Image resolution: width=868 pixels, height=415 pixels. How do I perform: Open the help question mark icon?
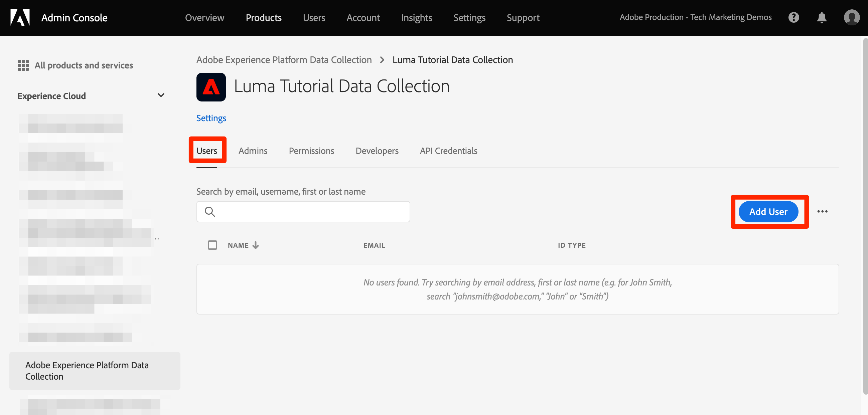(x=793, y=17)
